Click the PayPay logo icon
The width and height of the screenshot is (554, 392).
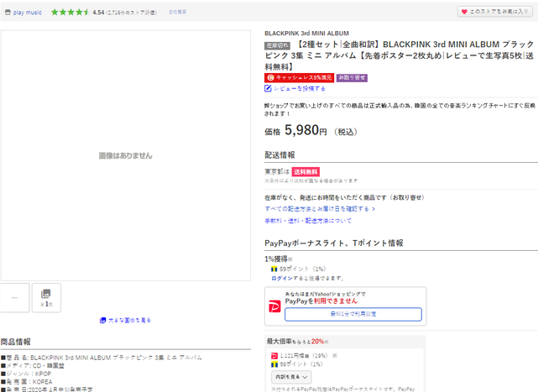(274, 306)
